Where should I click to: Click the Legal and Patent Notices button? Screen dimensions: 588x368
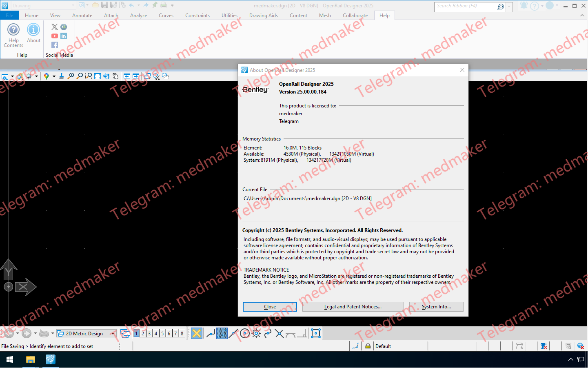pyautogui.click(x=353, y=307)
